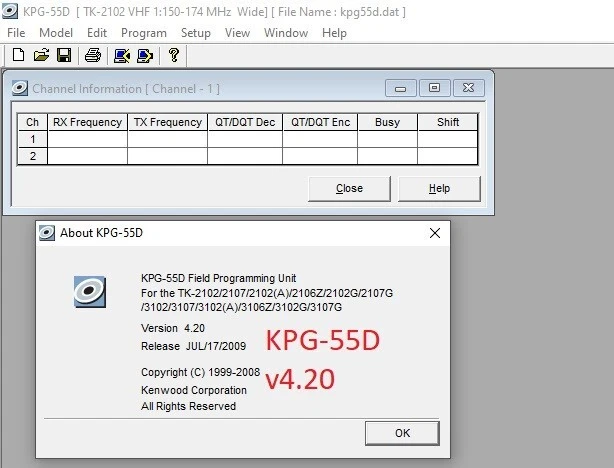This screenshot has width=614, height=468.
Task: Select channel 2 row header
Action: (33, 156)
